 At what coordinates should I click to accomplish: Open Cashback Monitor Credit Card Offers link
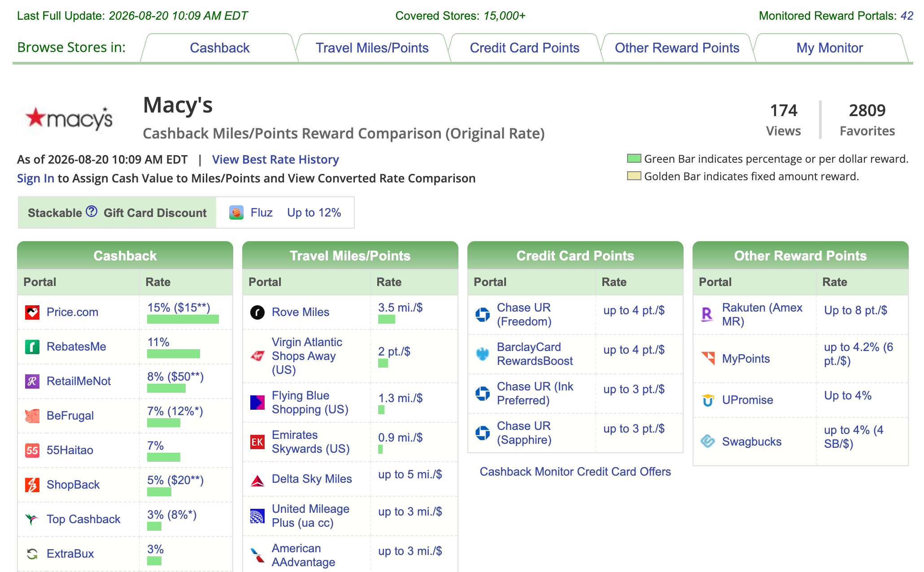click(x=575, y=472)
